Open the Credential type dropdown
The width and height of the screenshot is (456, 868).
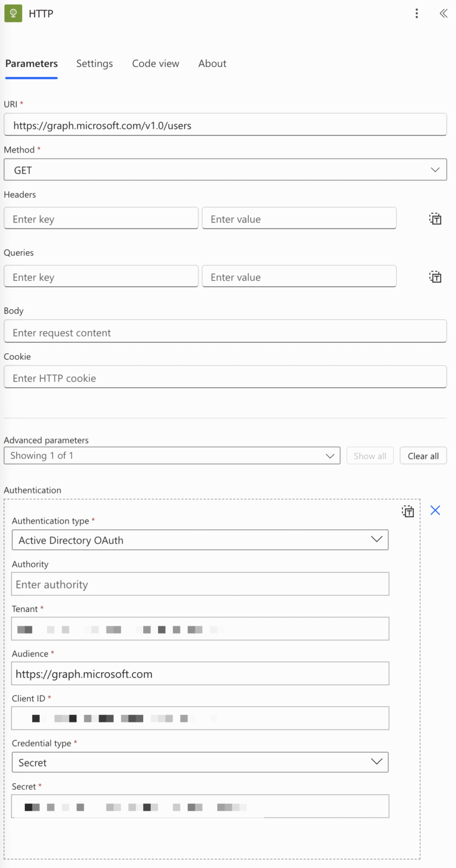point(200,762)
